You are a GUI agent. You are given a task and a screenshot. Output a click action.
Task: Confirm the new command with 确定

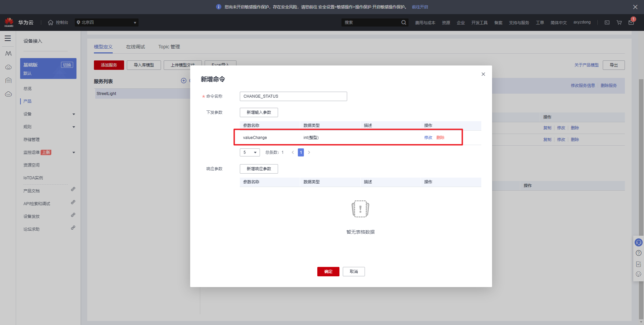coord(328,272)
